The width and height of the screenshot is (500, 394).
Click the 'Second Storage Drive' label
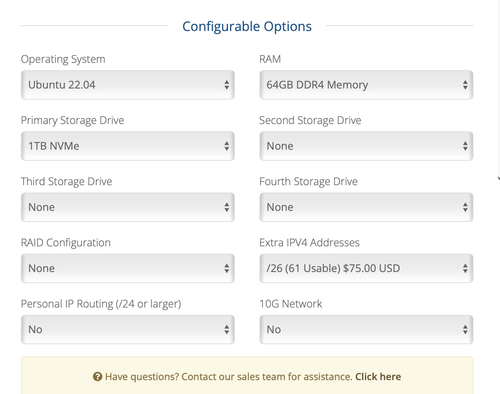tap(310, 120)
